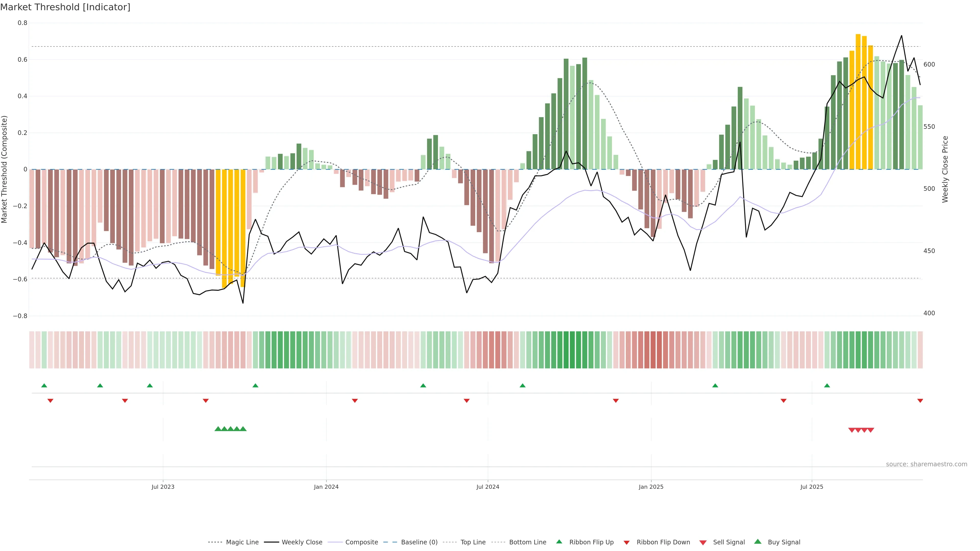Click the Market Threshold [Indicator] title

click(x=65, y=7)
